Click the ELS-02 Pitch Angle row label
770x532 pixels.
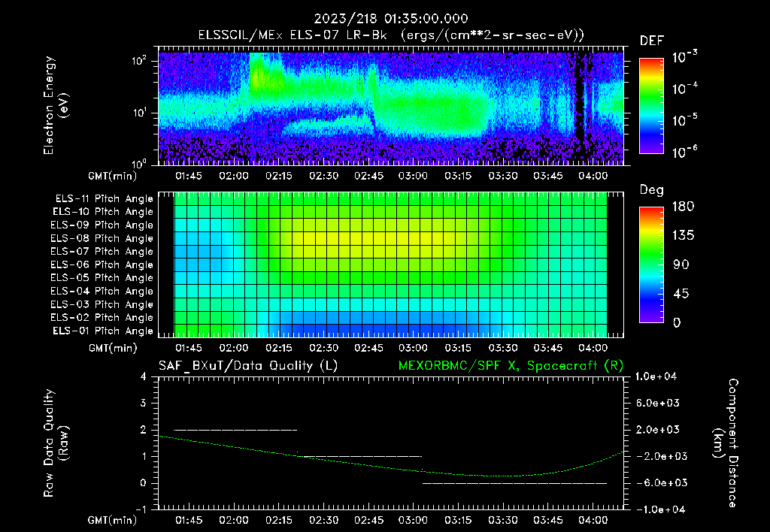point(102,318)
